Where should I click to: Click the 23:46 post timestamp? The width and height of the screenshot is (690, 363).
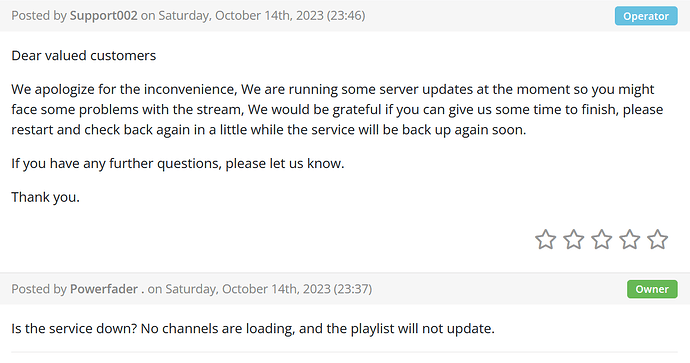point(346,15)
